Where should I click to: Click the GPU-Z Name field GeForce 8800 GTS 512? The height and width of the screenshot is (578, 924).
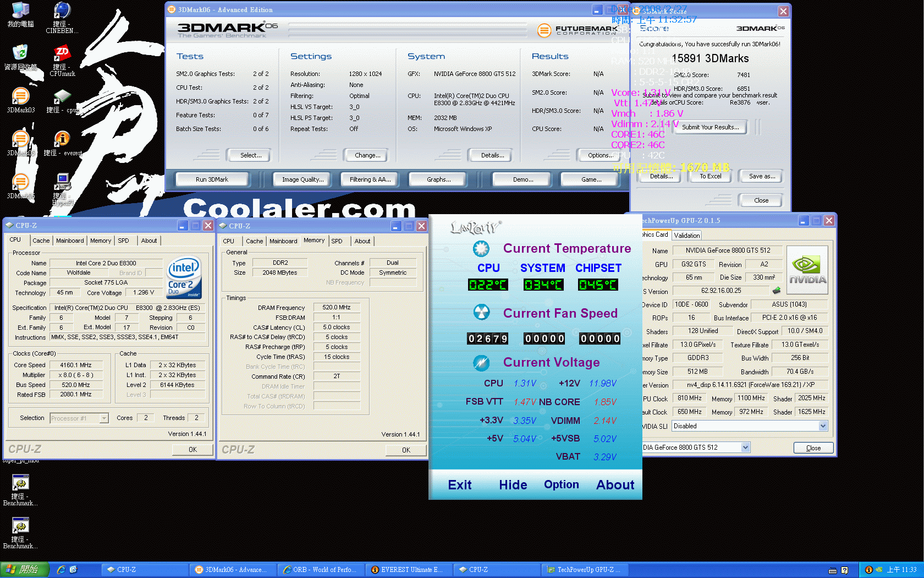(728, 250)
